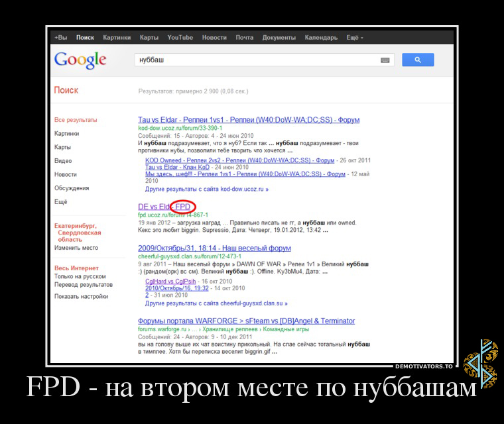Click the red Поиск heading

coord(66,90)
